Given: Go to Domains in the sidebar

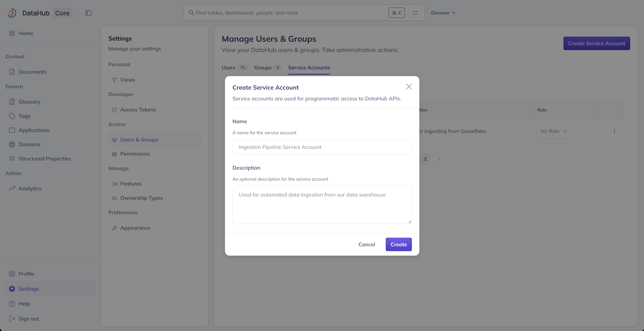Looking at the screenshot, I should pyautogui.click(x=29, y=144).
